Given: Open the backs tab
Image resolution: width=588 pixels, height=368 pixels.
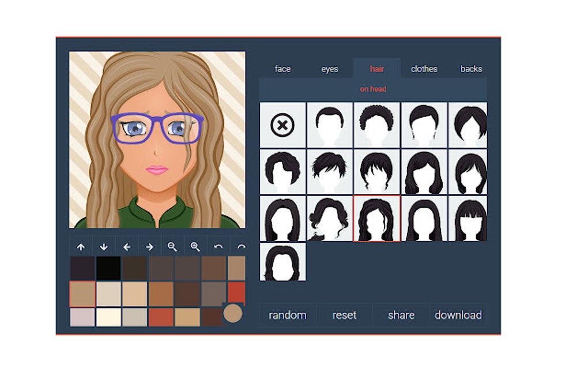Looking at the screenshot, I should click(x=471, y=69).
